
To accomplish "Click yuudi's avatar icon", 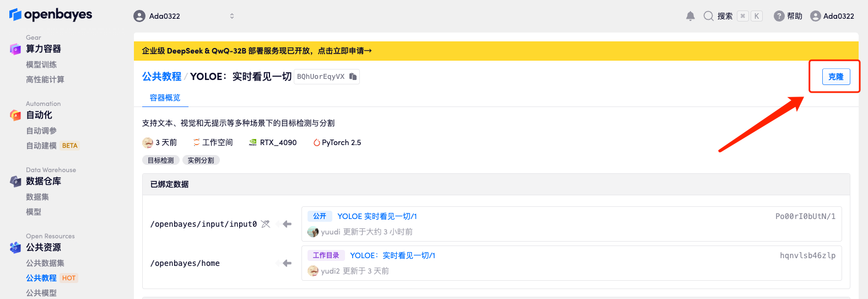I will click(x=313, y=232).
